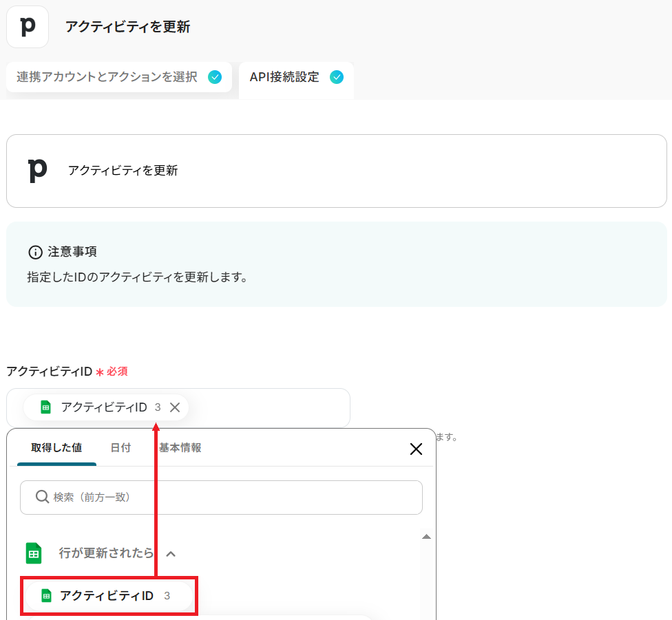This screenshot has width=672, height=620.
Task: Open the 基本情報 tab
Action: (x=180, y=447)
